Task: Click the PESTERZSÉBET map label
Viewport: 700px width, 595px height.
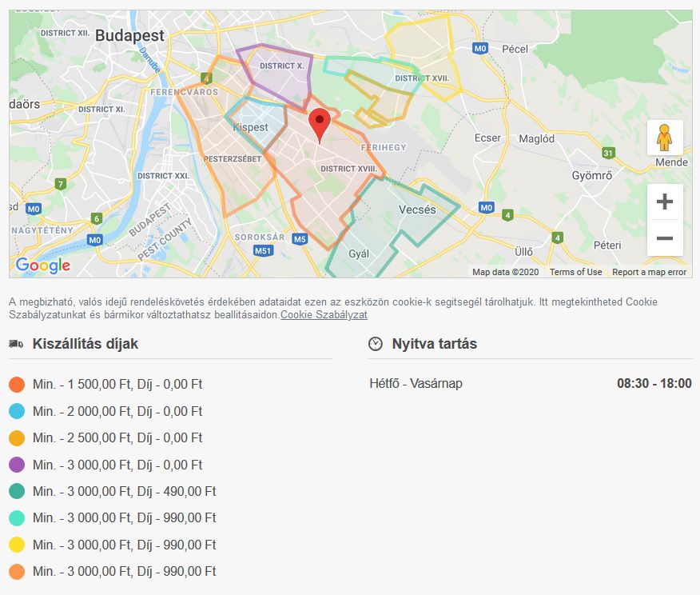Action: click(x=233, y=159)
